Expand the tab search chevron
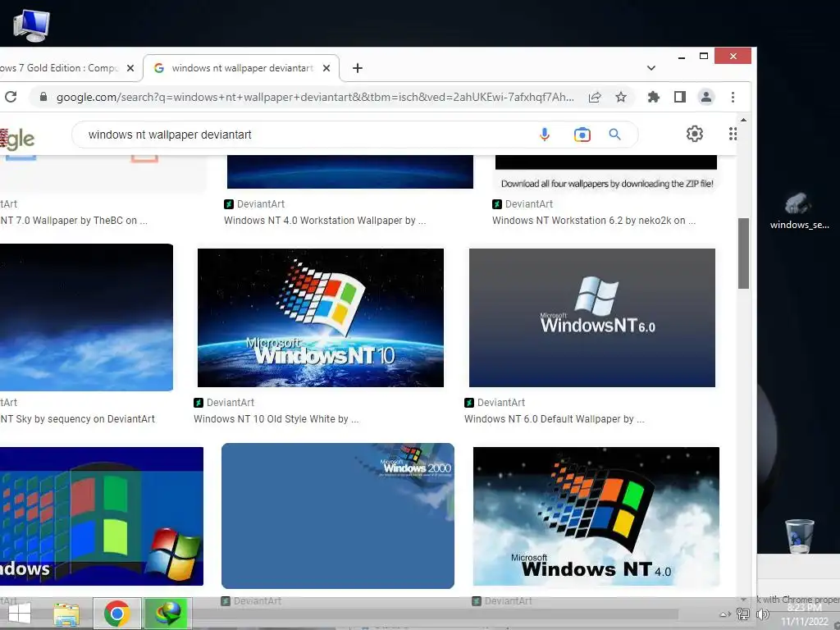The image size is (840, 630). pyautogui.click(x=651, y=68)
